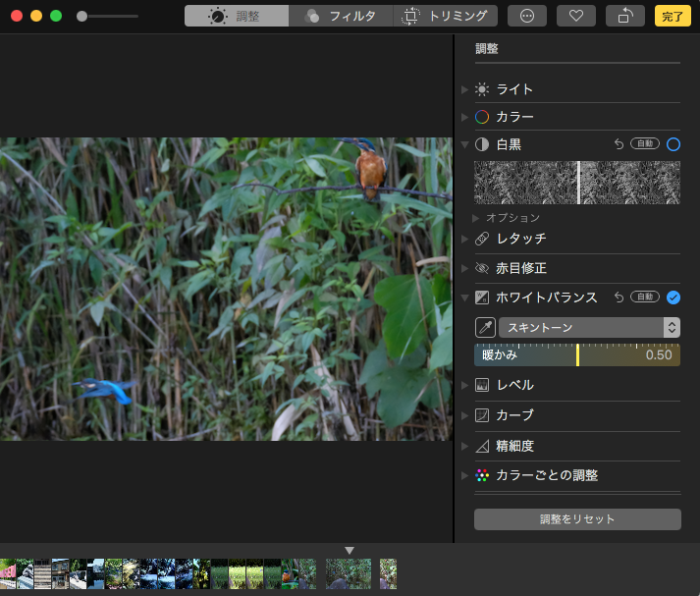The width and height of the screenshot is (700, 596).
Task: Click the レタッチ bandage icon
Action: [482, 239]
